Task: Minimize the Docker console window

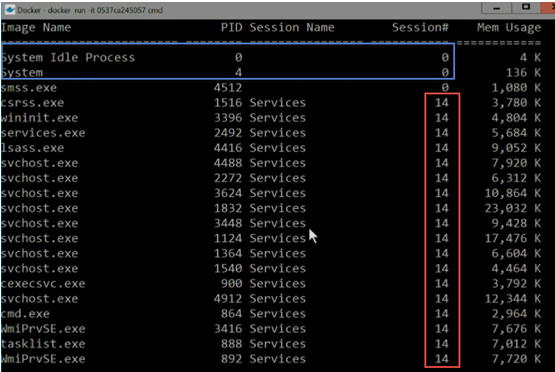Action: click(497, 8)
